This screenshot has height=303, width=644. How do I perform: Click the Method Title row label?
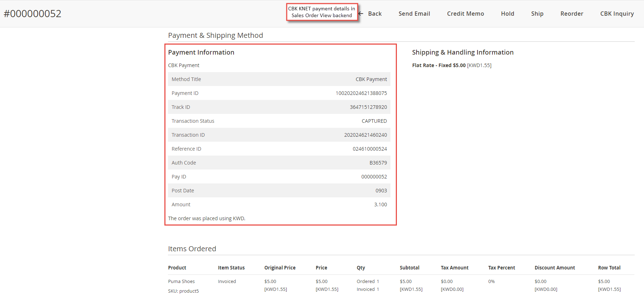coord(186,79)
